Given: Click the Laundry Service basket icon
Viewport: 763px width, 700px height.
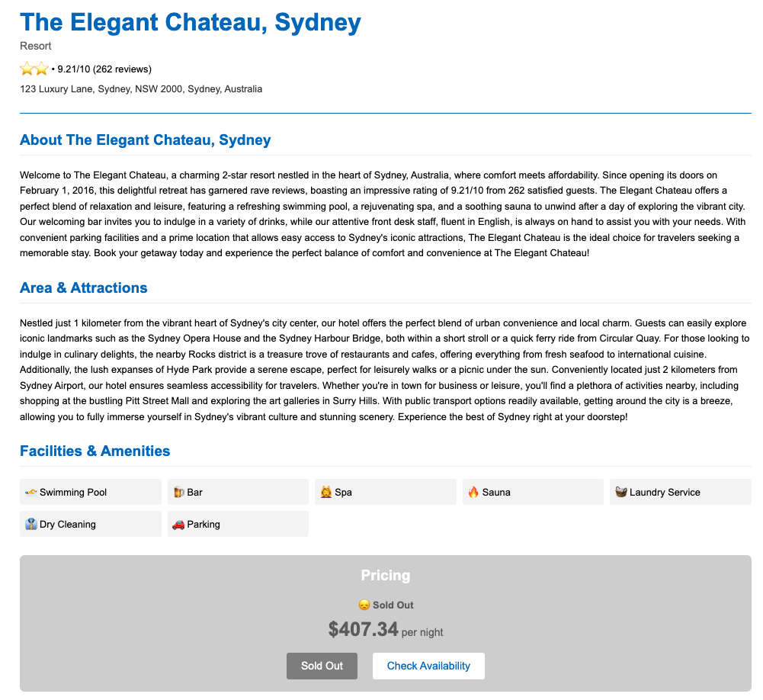Looking at the screenshot, I should click(x=621, y=493).
